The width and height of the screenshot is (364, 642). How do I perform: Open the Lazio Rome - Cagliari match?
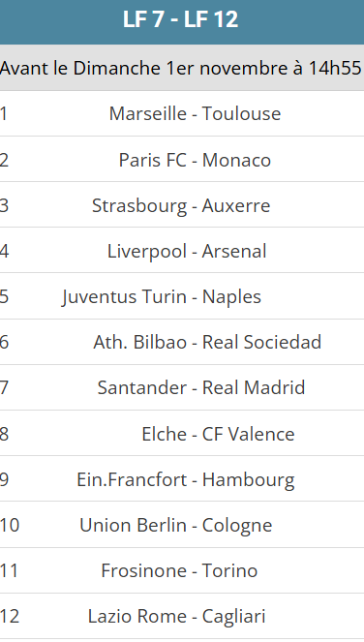tap(177, 616)
